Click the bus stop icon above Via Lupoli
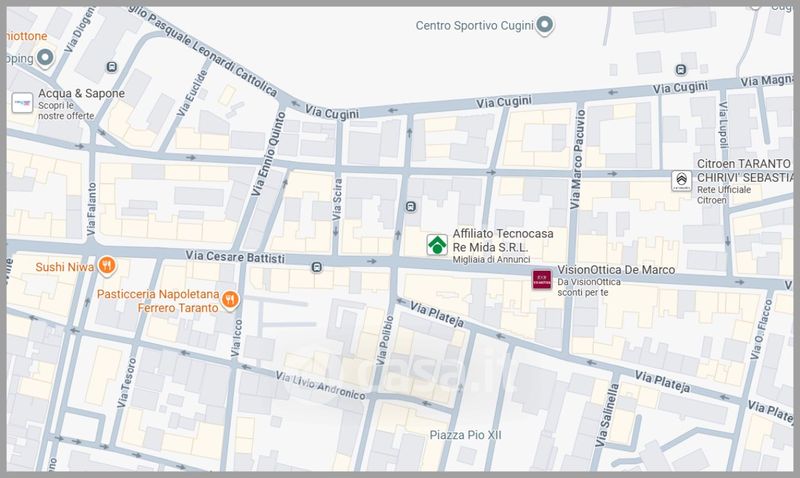Screen dimensions: 800x478 pyautogui.click(x=681, y=70)
